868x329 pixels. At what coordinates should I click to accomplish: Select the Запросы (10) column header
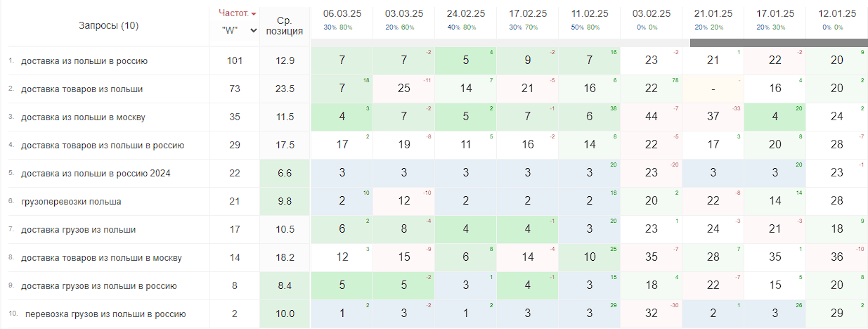coord(108,26)
